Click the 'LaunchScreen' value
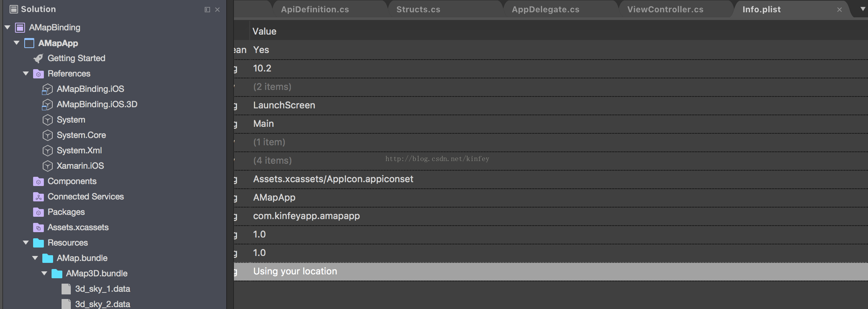 (284, 105)
